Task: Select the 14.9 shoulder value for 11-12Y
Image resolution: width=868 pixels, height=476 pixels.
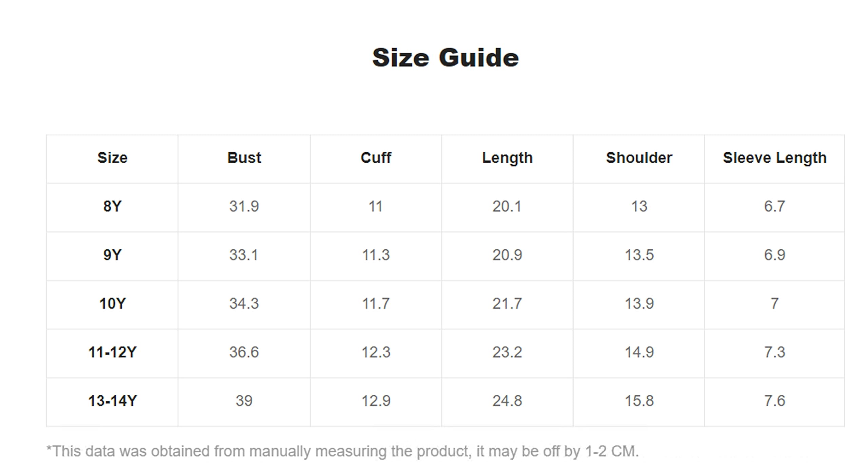Action: click(639, 352)
